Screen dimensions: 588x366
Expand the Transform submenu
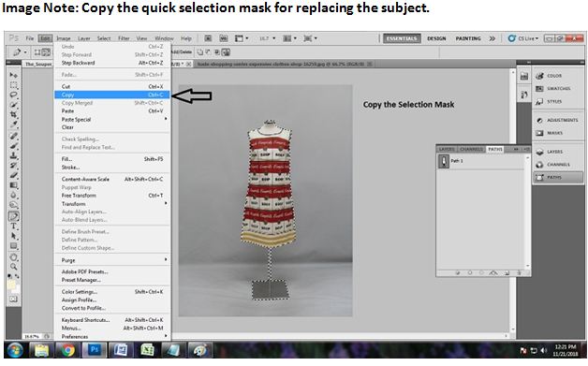tap(112, 204)
